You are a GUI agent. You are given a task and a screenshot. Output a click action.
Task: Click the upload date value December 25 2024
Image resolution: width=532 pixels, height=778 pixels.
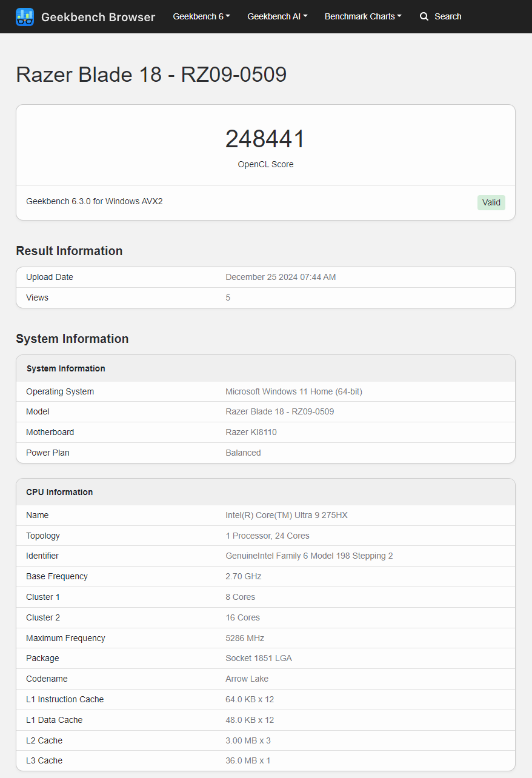281,277
